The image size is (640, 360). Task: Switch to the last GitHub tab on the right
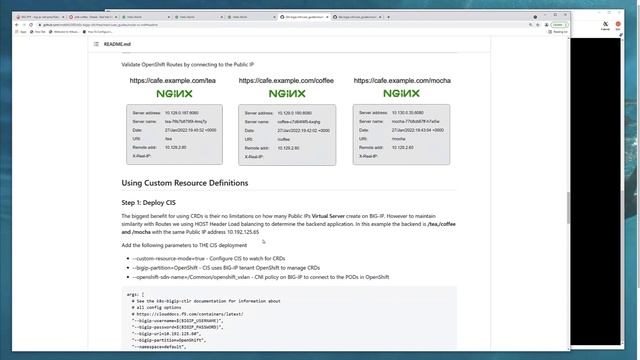357,17
